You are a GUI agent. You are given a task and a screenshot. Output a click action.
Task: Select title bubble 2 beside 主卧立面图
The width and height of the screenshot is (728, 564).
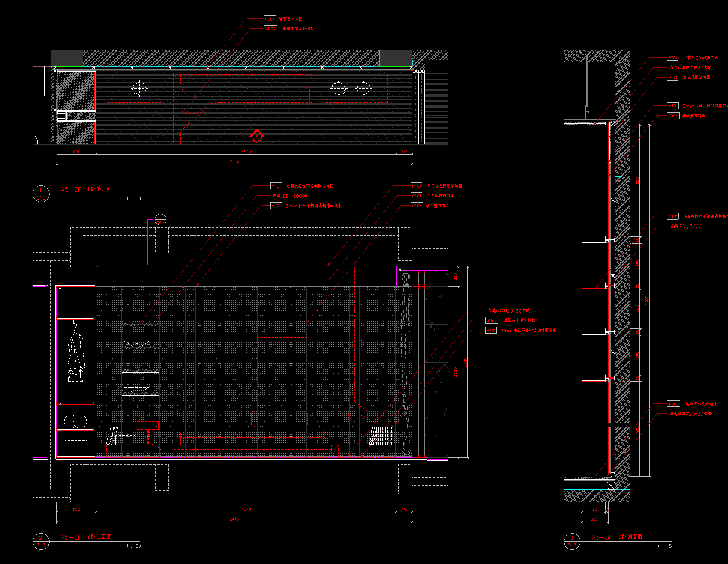(x=41, y=542)
